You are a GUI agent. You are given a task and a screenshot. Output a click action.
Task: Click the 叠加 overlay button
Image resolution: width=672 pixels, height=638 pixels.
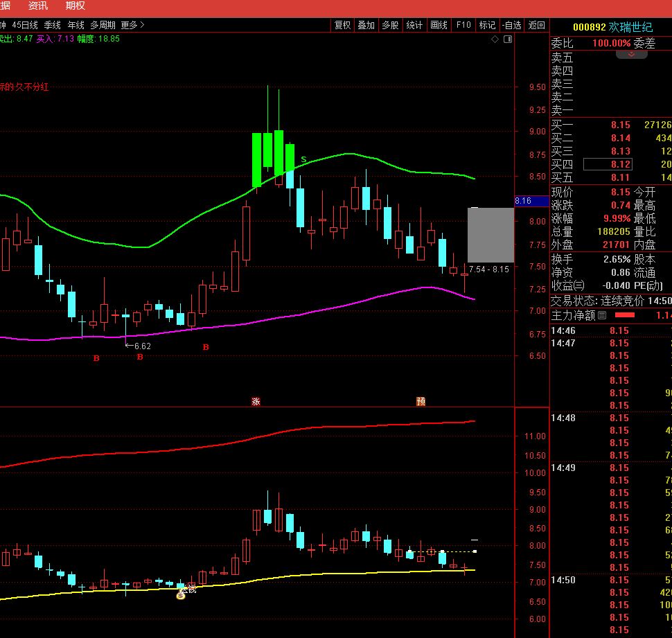point(366,25)
